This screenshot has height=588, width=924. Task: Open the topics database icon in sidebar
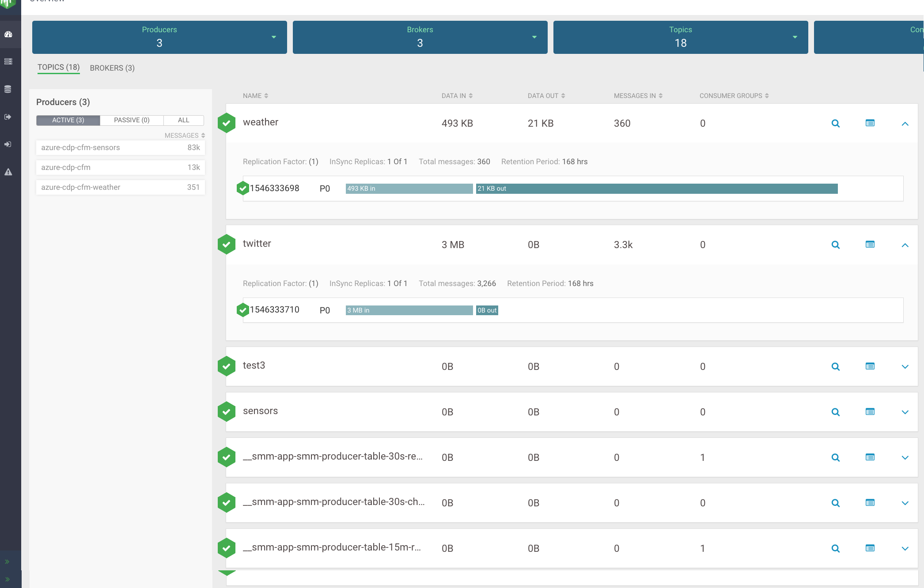[x=8, y=89]
